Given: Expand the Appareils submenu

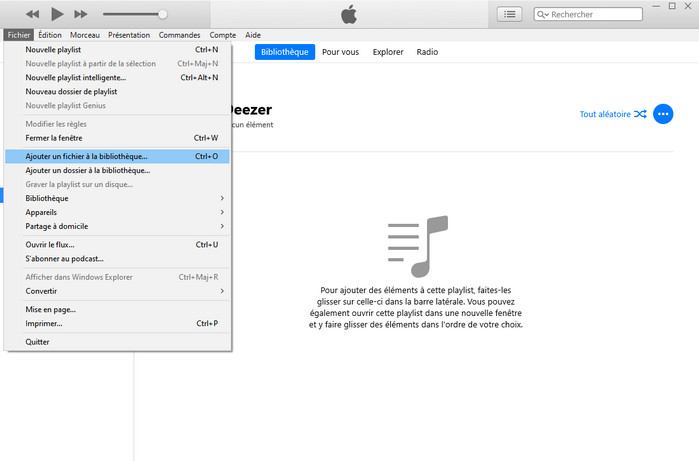Looking at the screenshot, I should coord(117,212).
